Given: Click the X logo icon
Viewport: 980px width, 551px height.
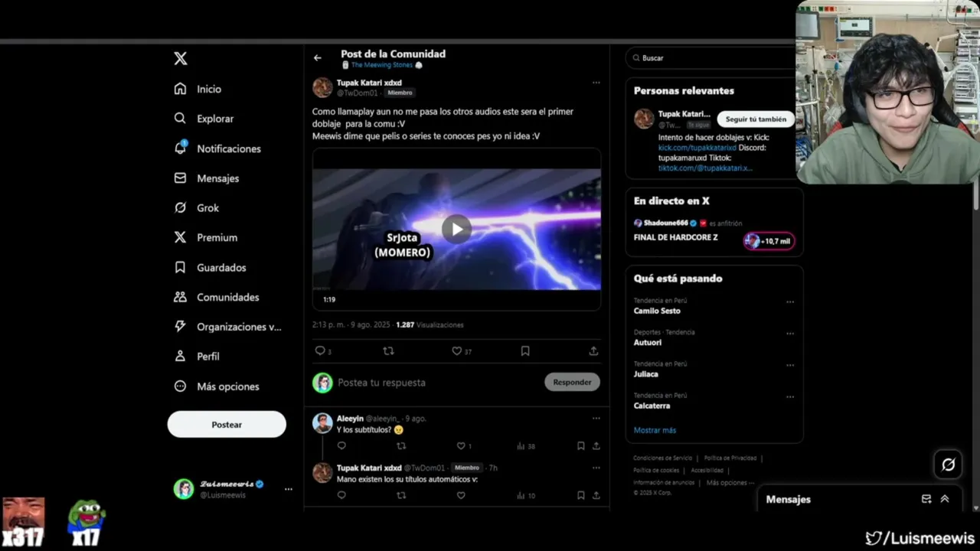Looking at the screenshot, I should [181, 58].
